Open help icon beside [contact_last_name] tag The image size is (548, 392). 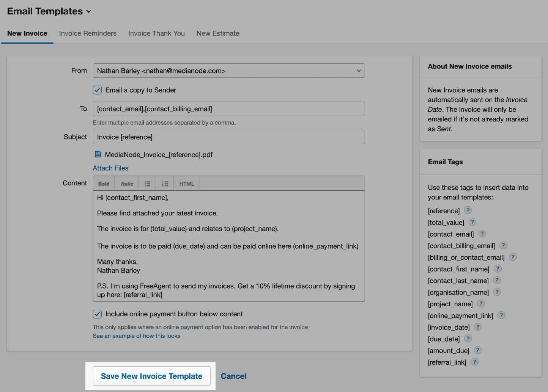497,281
